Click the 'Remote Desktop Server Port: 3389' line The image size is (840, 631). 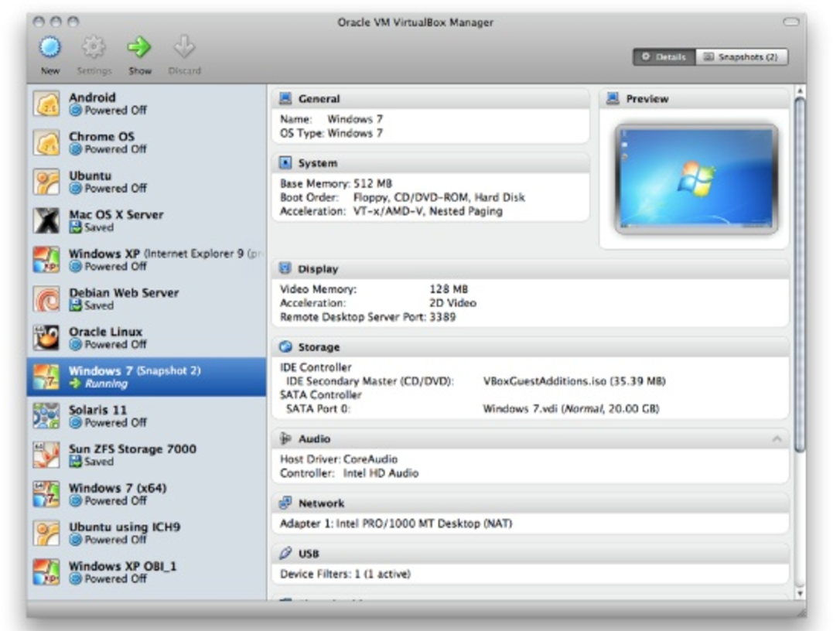[x=367, y=317]
